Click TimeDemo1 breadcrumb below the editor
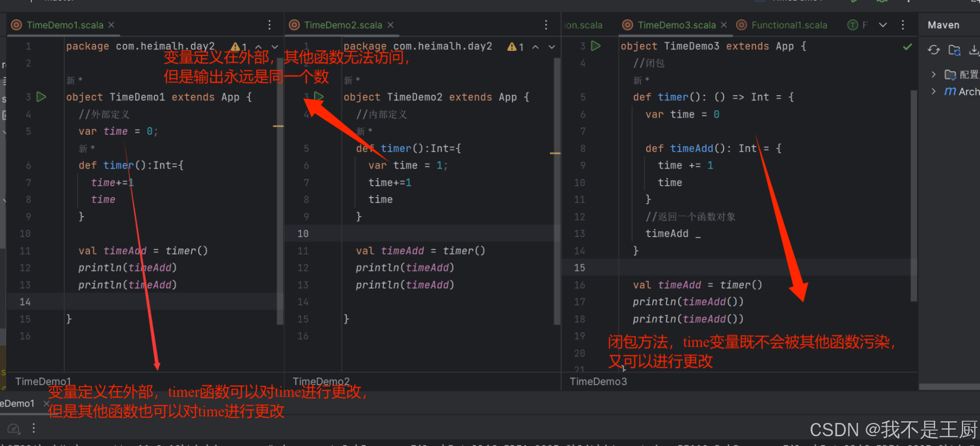Image resolution: width=980 pixels, height=446 pixels. click(x=43, y=381)
